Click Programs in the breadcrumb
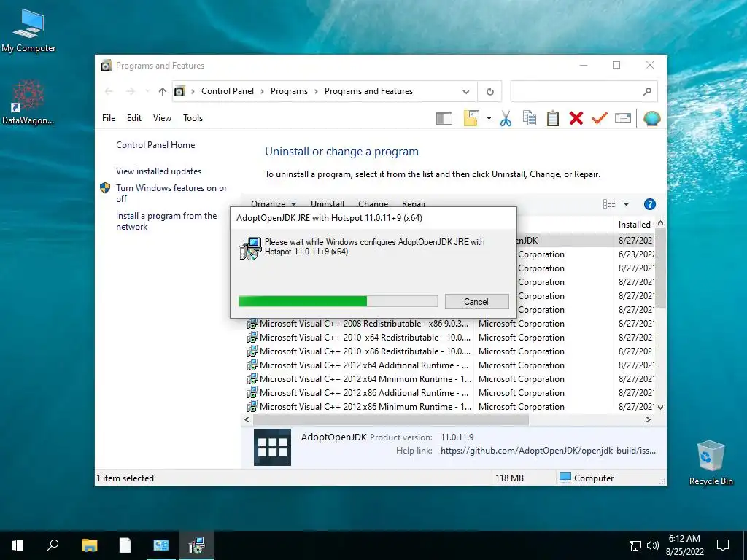Image resolution: width=747 pixels, height=560 pixels. (x=289, y=91)
